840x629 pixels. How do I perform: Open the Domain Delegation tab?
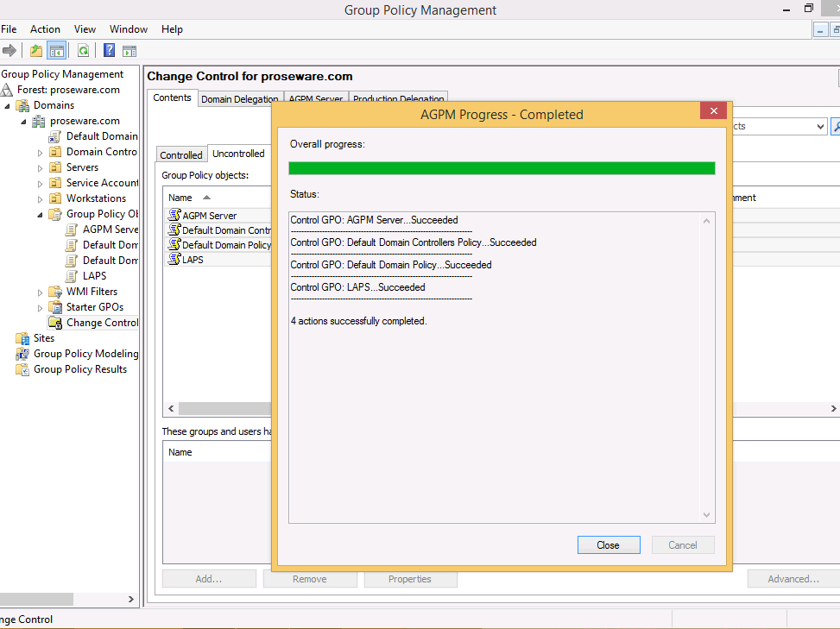click(x=239, y=99)
